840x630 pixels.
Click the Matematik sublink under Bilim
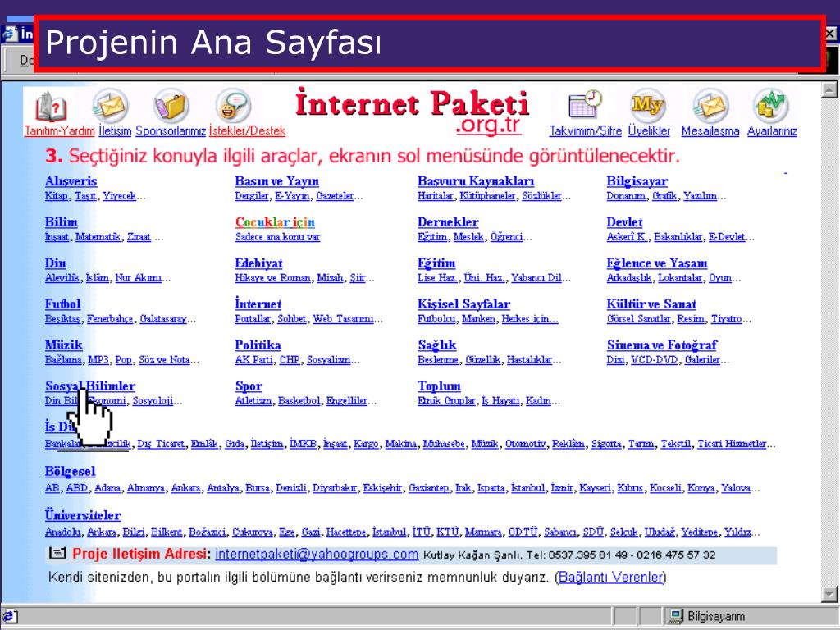point(98,237)
